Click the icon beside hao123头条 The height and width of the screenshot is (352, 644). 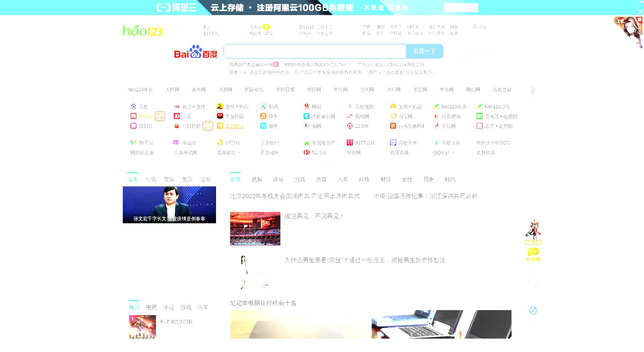436,106
